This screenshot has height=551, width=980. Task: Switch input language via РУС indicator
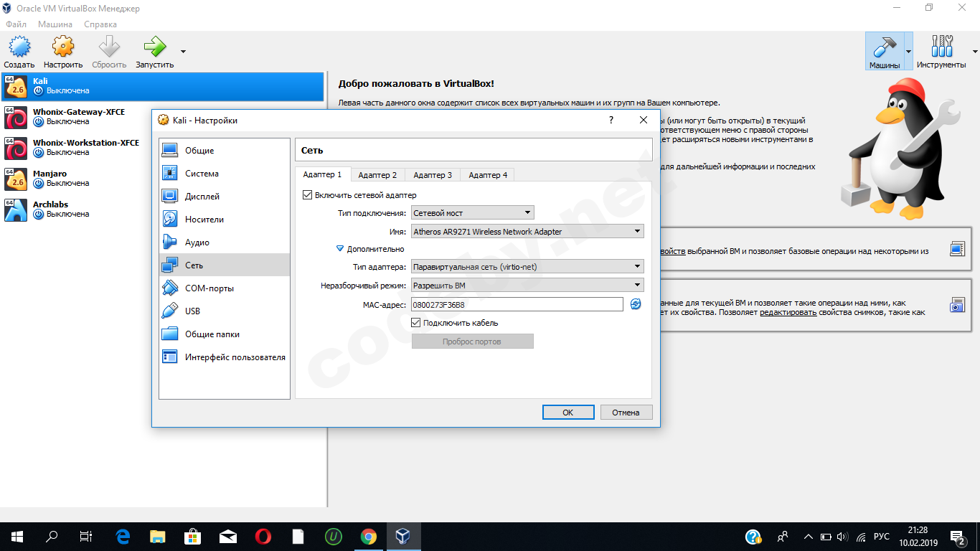[882, 537]
